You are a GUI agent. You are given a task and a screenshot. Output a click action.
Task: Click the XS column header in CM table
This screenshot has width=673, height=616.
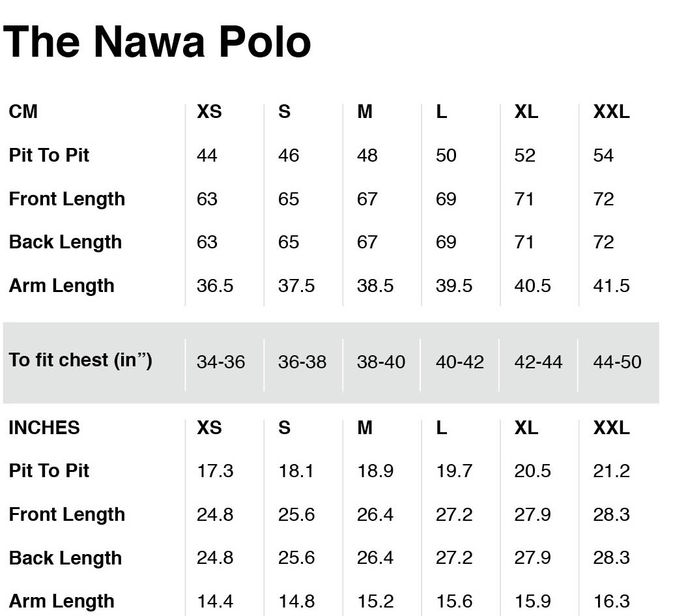(x=209, y=111)
